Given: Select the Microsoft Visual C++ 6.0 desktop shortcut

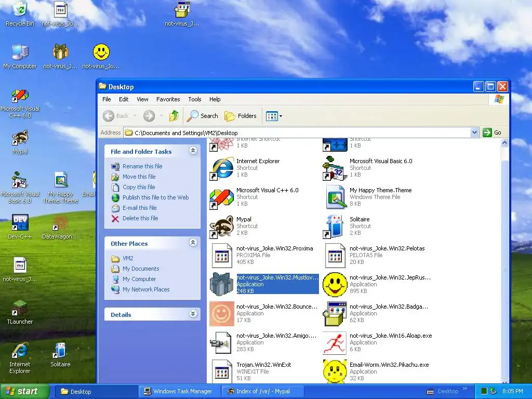Looking at the screenshot, I should click(20, 103).
